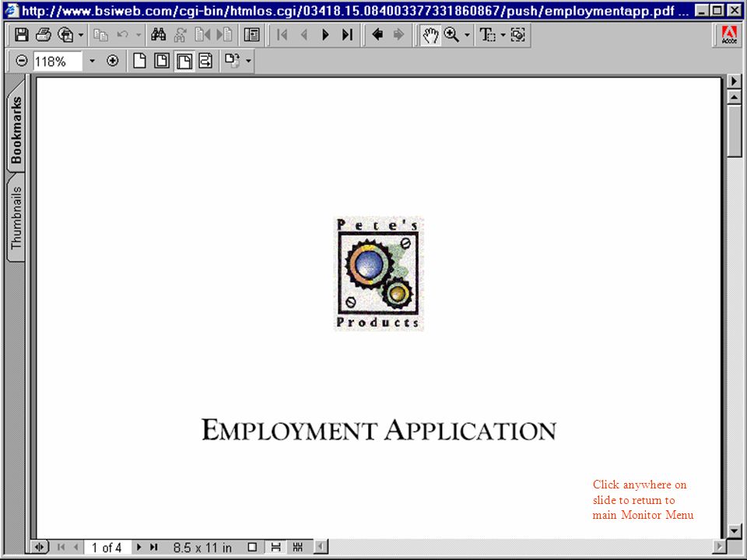
Task: Switch to Continuous-Facing page layout
Action: (298, 547)
